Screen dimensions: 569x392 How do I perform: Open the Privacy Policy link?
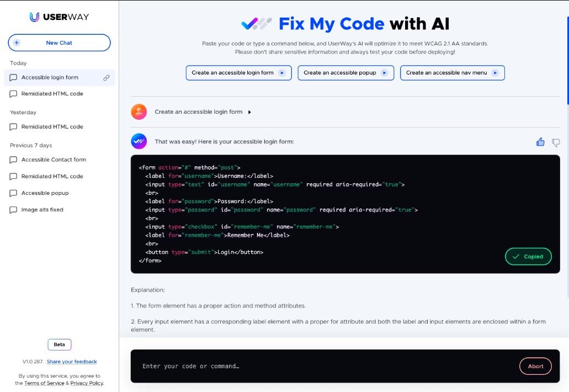[x=87, y=383]
